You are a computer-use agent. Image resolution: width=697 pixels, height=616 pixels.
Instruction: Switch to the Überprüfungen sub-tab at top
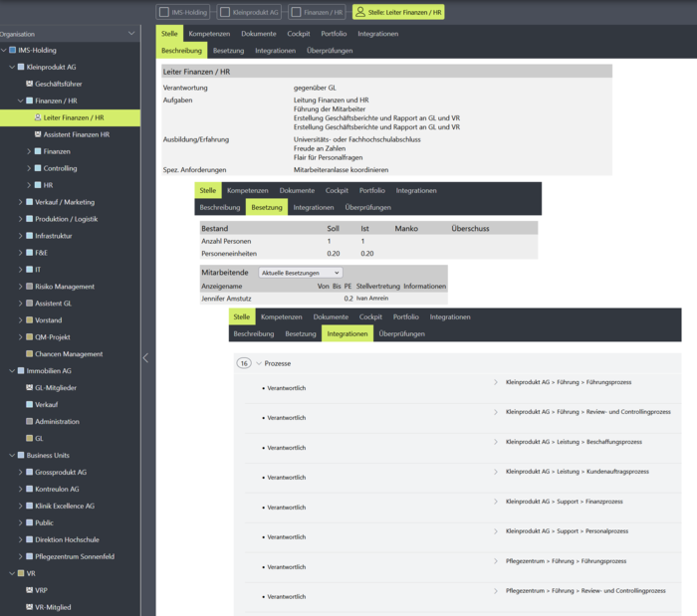coord(328,50)
